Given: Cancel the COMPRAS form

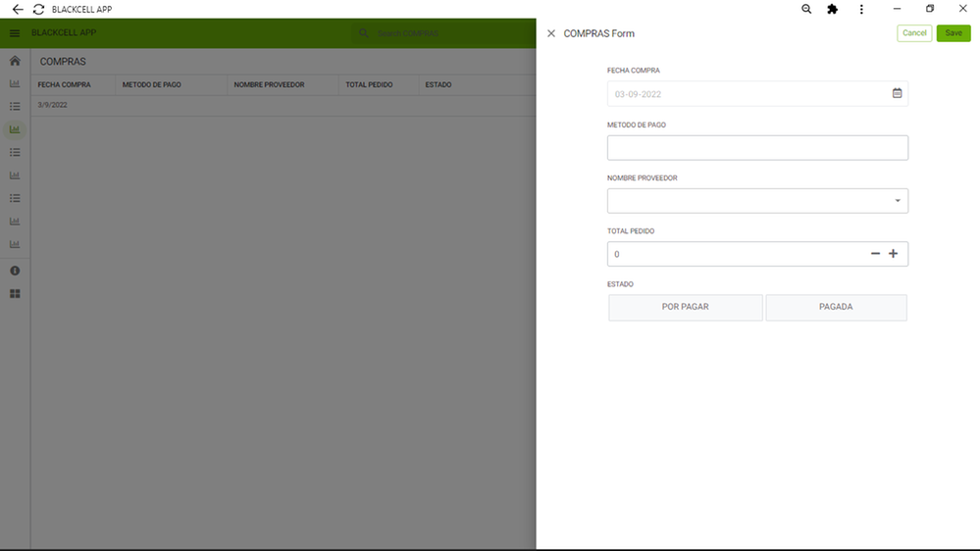Looking at the screenshot, I should pos(914,33).
